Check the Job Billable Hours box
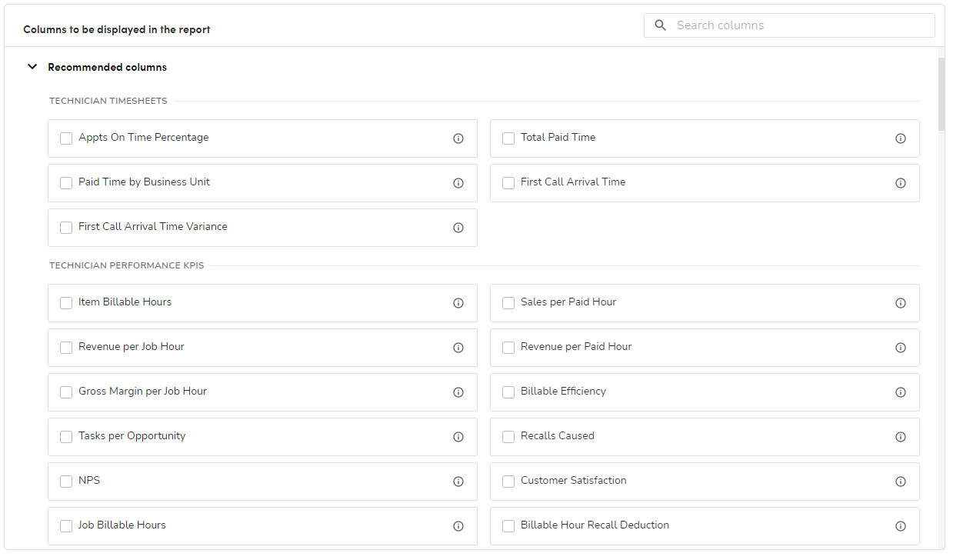The height and width of the screenshot is (560, 953). 66,526
